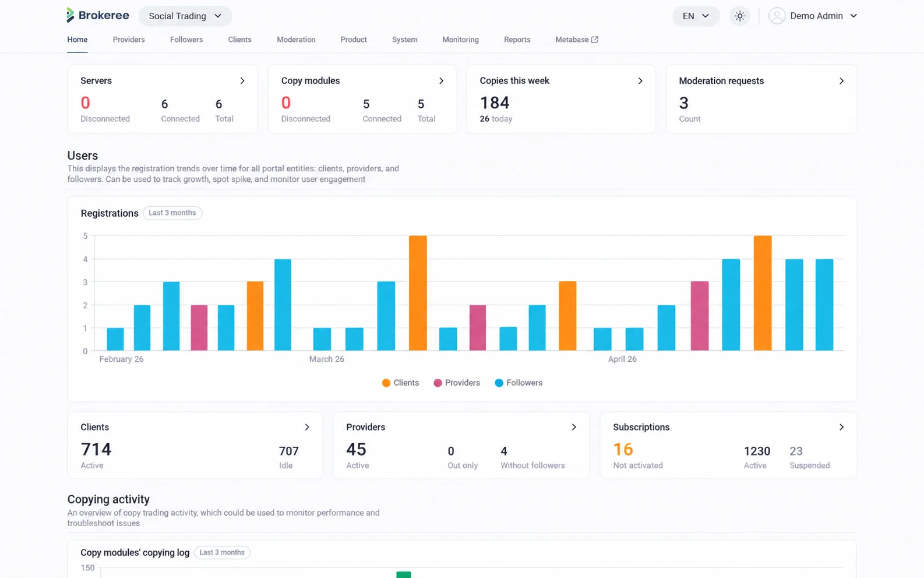
Task: Open the Product tab
Action: click(x=354, y=40)
